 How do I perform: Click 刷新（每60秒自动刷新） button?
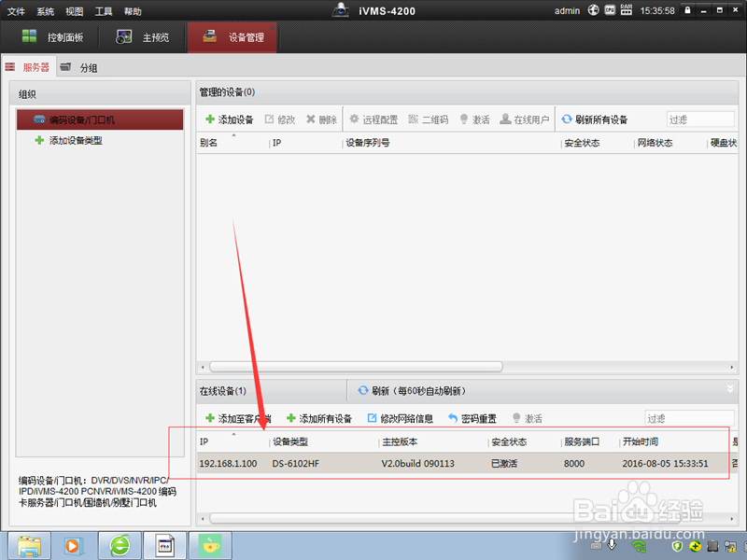pyautogui.click(x=412, y=391)
